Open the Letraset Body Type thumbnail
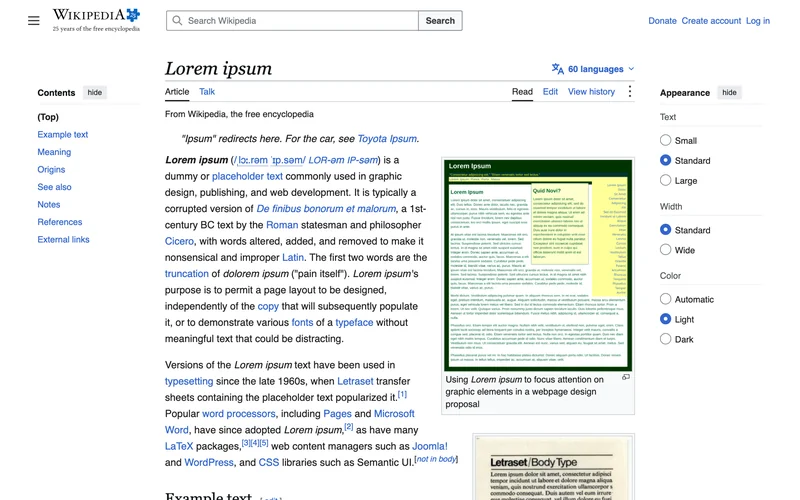Viewport: 800px width, 500px height. point(554,468)
